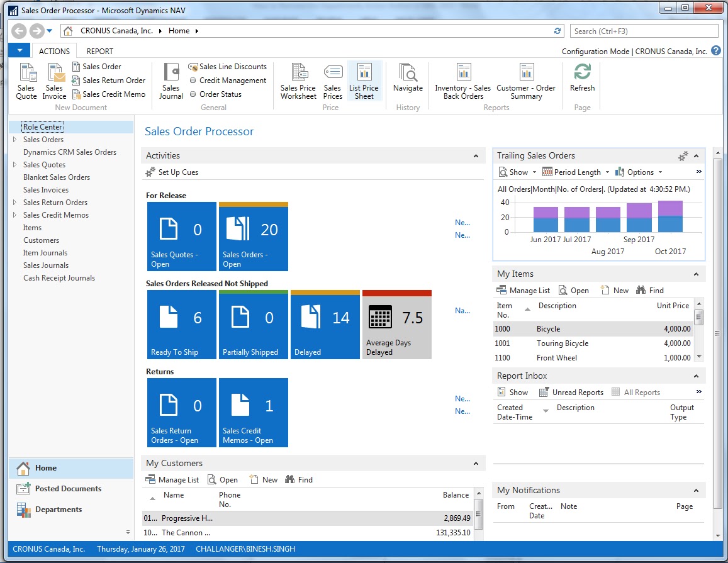Image resolution: width=728 pixels, height=563 pixels.
Task: Open the Sales Journal
Action: (171, 81)
